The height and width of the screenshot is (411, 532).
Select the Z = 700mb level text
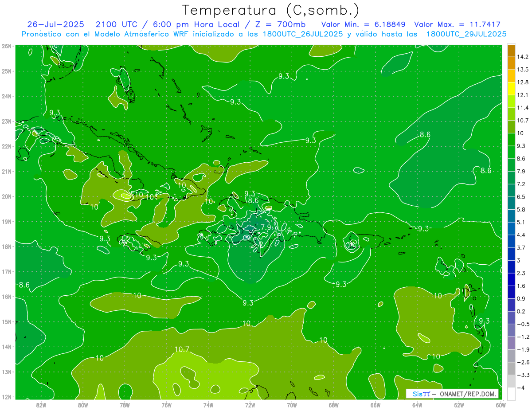click(280, 24)
